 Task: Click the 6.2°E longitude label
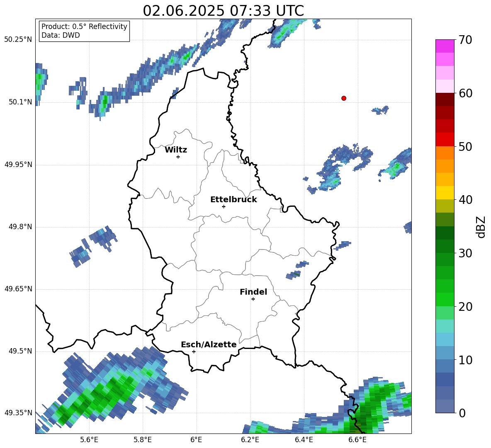(x=250, y=440)
